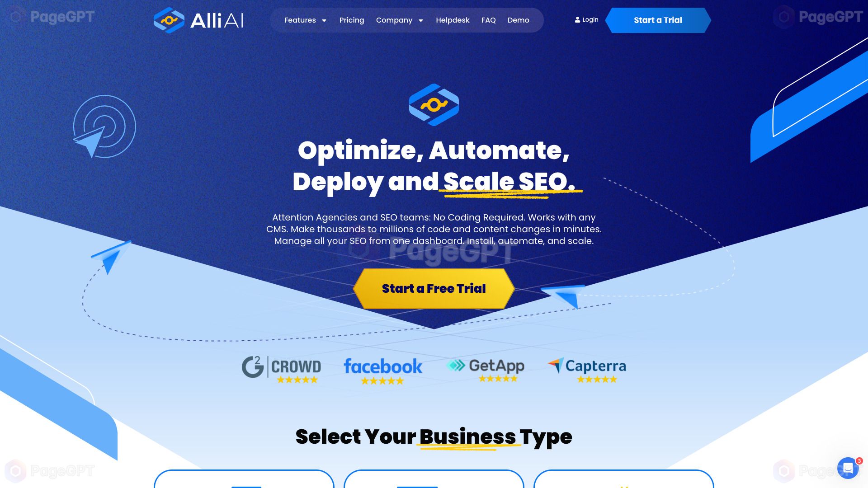Click the Pricing menu item

click(x=352, y=20)
